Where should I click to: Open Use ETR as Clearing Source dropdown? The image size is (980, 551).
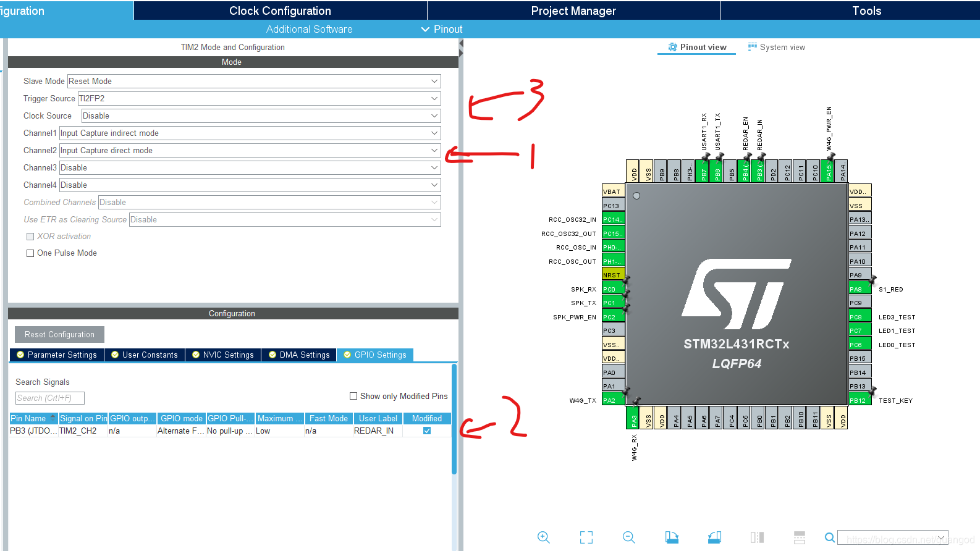pyautogui.click(x=285, y=220)
